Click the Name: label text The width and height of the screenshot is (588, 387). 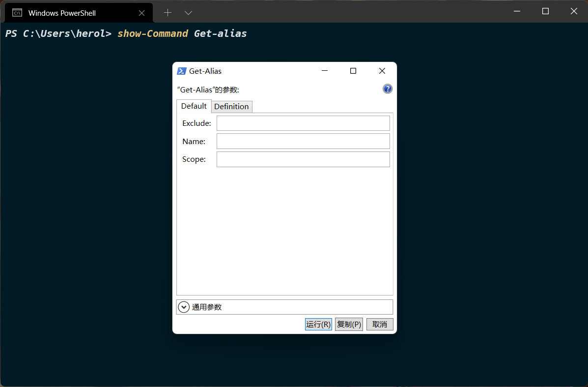194,142
